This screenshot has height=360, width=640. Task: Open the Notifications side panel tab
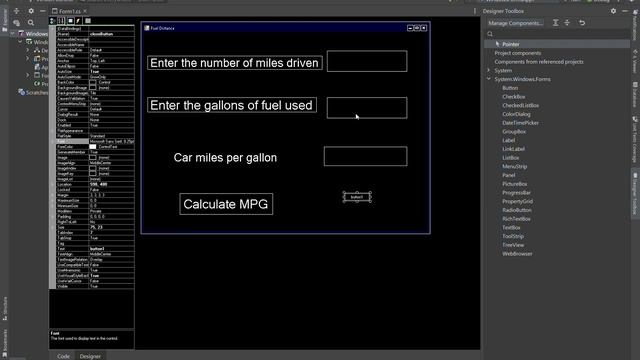click(x=635, y=25)
